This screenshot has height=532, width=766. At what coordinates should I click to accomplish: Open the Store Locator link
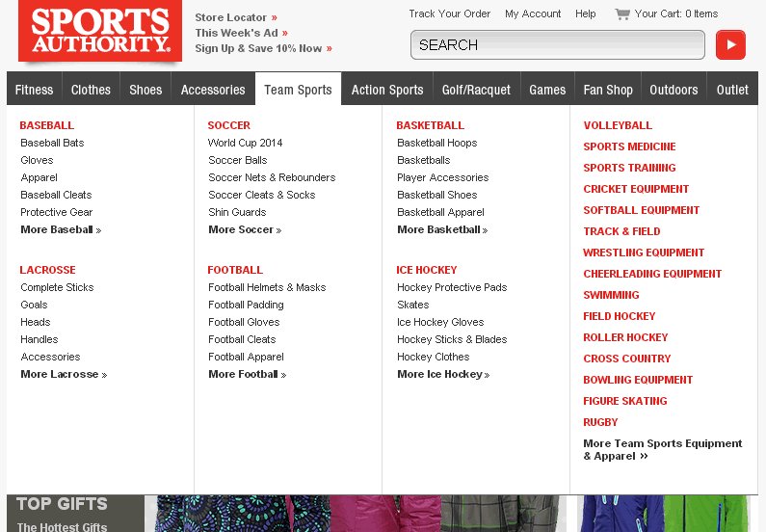(236, 17)
